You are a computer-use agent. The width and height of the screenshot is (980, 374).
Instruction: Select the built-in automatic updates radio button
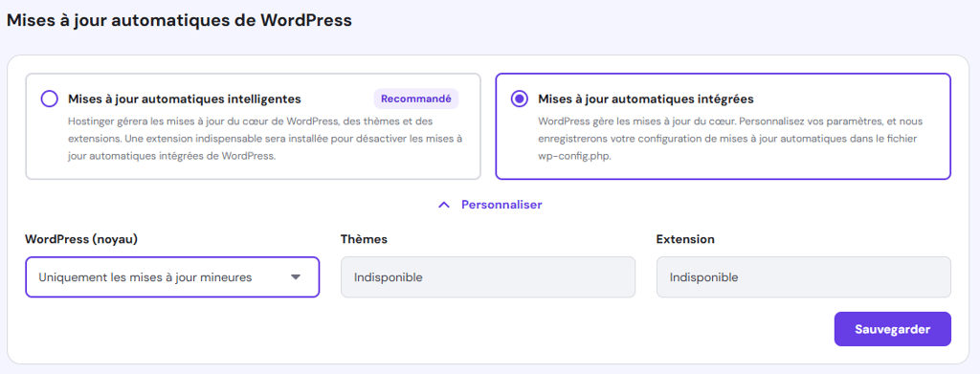(x=520, y=99)
